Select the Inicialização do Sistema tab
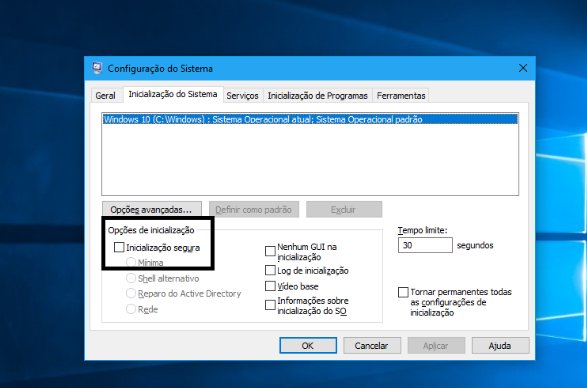 173,94
